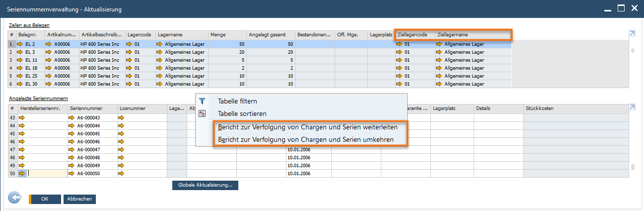Choose Tabelle filtern from context menu
This screenshot has width=644, height=211.
coord(237,101)
